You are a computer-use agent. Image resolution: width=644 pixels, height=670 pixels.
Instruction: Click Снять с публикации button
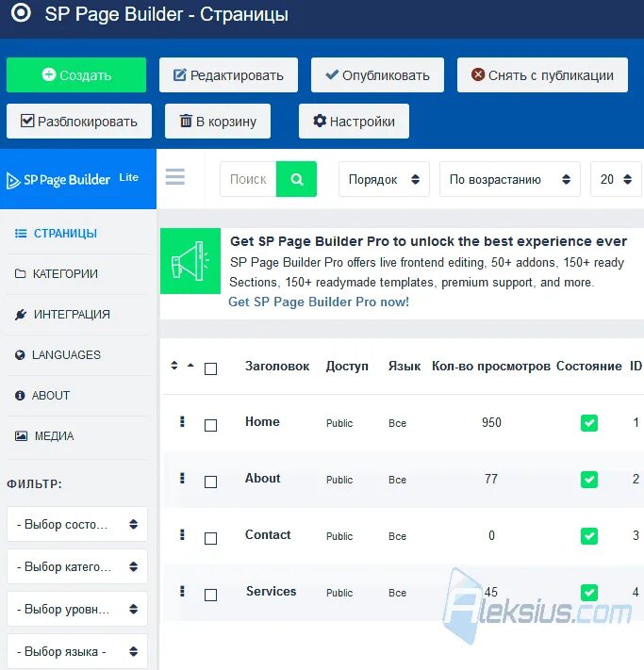(x=542, y=74)
